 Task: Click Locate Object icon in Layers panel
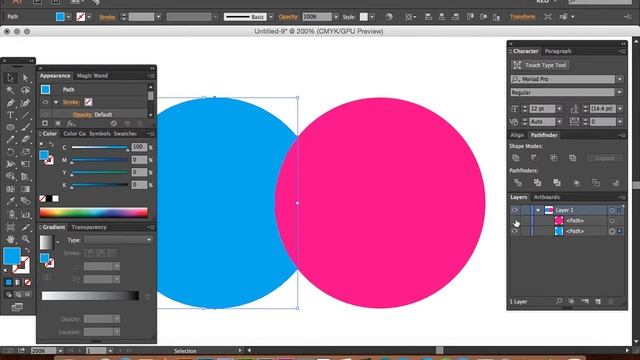pos(559,301)
